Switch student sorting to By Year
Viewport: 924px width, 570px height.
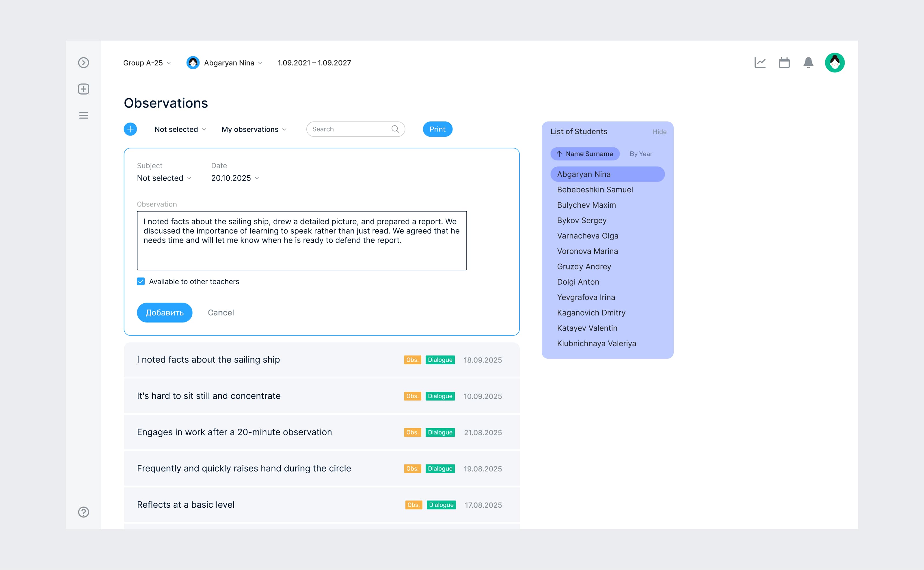[641, 154]
